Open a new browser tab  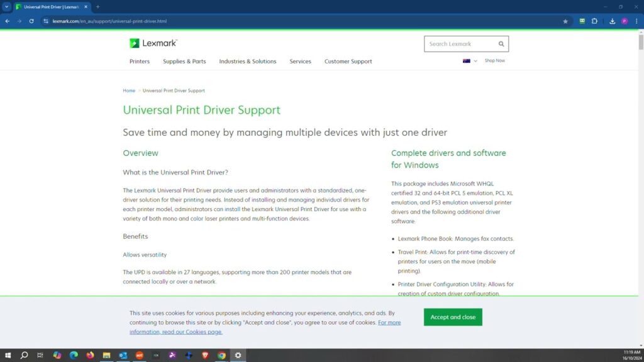tap(97, 7)
